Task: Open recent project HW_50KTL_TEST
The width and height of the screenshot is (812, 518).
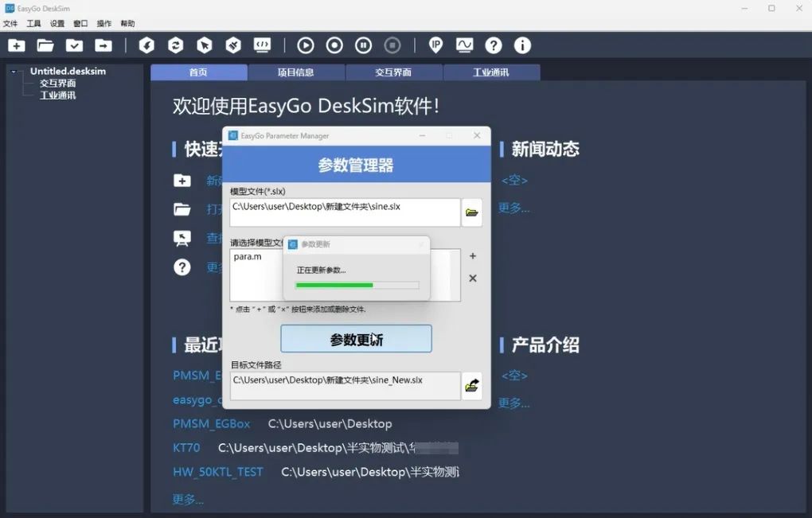Action: [218, 472]
